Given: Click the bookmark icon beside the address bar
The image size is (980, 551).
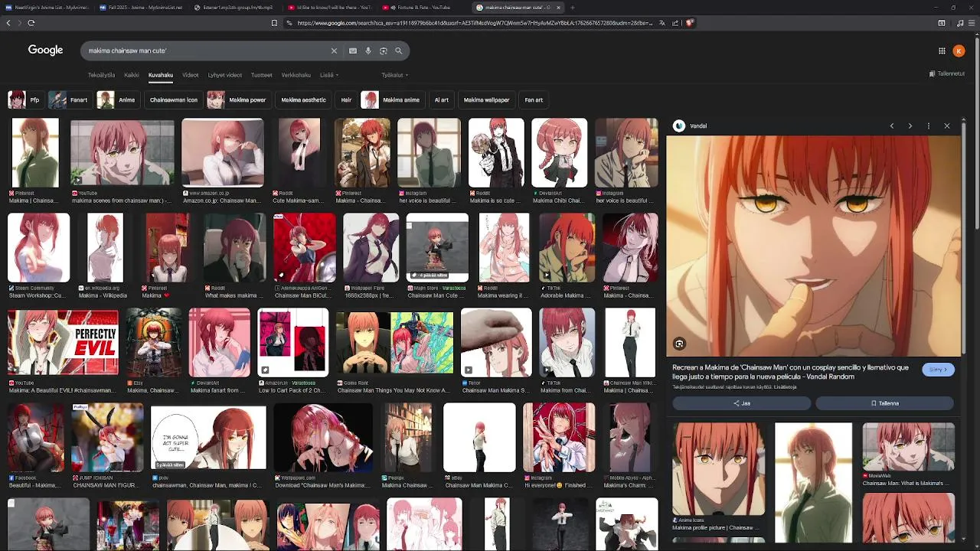Looking at the screenshot, I should (x=274, y=23).
